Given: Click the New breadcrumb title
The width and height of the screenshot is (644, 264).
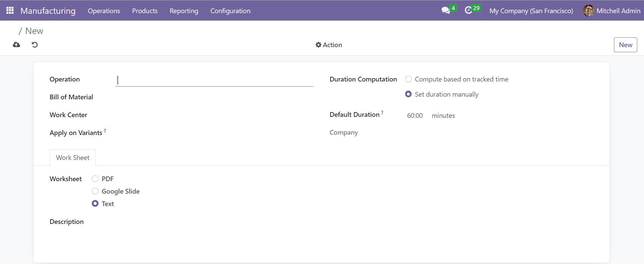Looking at the screenshot, I should pyautogui.click(x=34, y=31).
